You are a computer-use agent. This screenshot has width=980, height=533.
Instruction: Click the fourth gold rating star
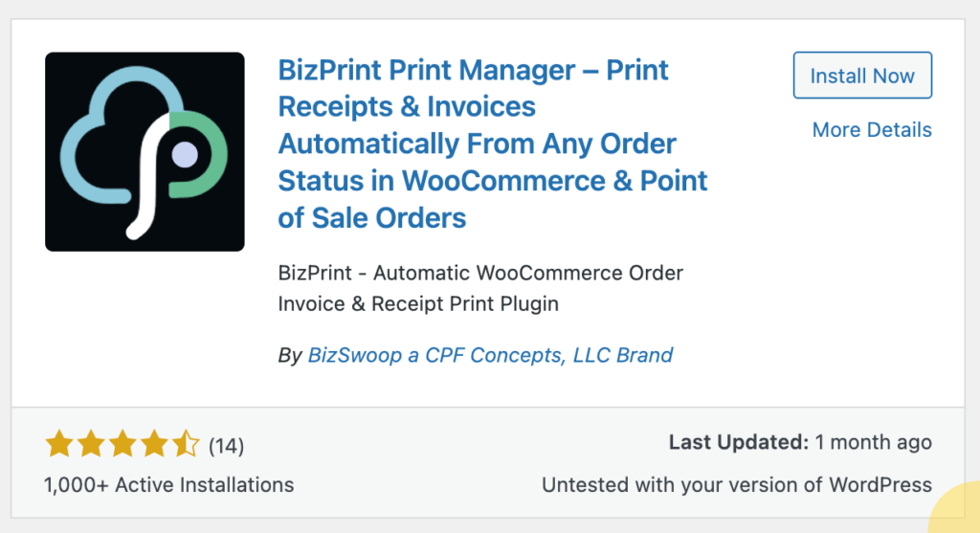[x=154, y=444]
